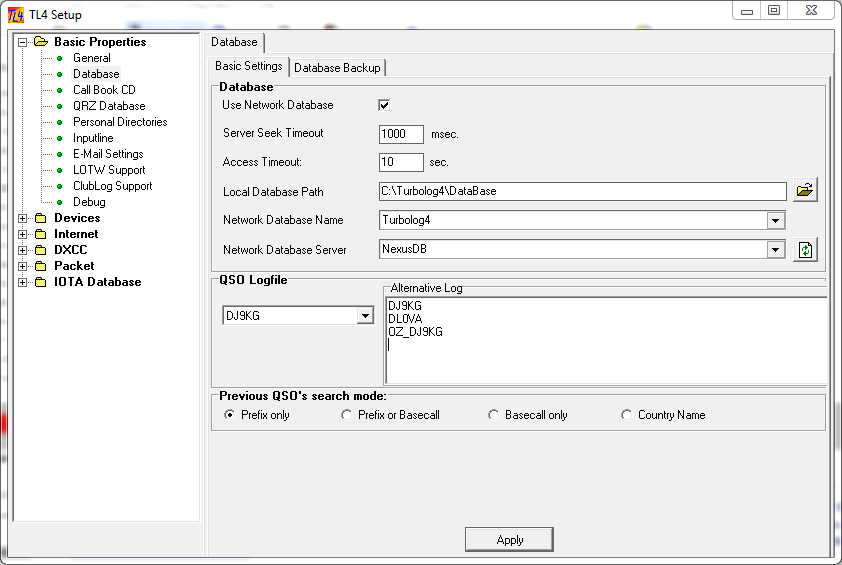Click Devices folder icon
This screenshot has height=565, width=842.
point(41,218)
